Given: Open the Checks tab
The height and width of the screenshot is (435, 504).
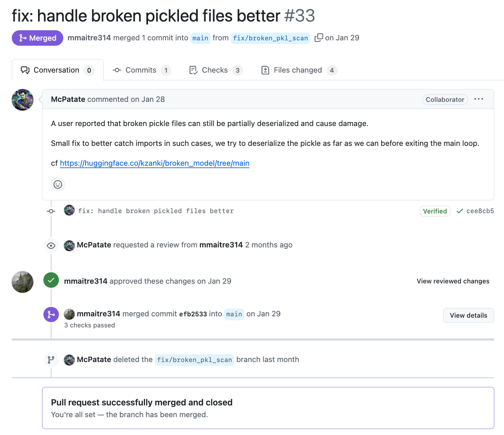Looking at the screenshot, I should coord(216,70).
